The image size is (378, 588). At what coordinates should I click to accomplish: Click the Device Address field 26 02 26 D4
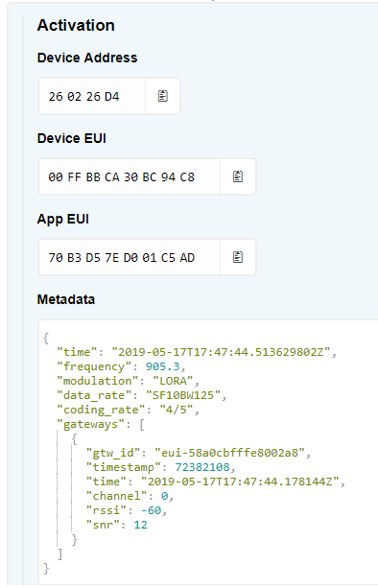[x=92, y=96]
